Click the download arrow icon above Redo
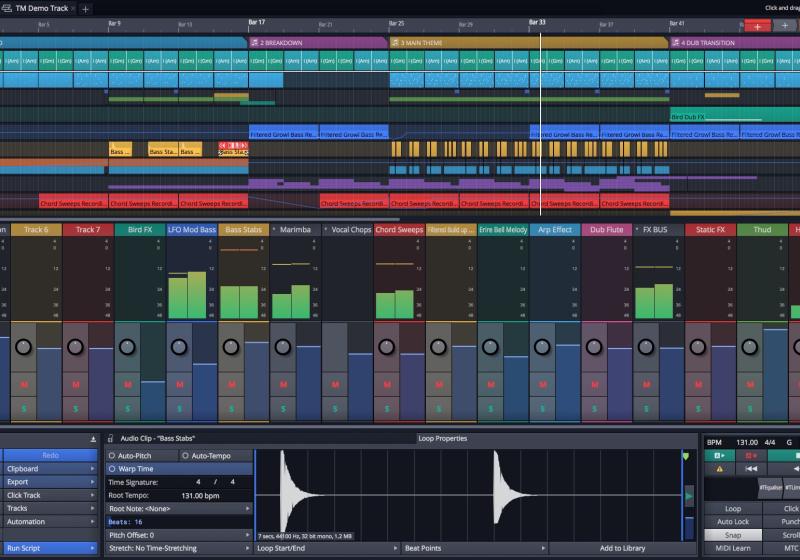The width and height of the screenshot is (800, 560). (x=93, y=439)
